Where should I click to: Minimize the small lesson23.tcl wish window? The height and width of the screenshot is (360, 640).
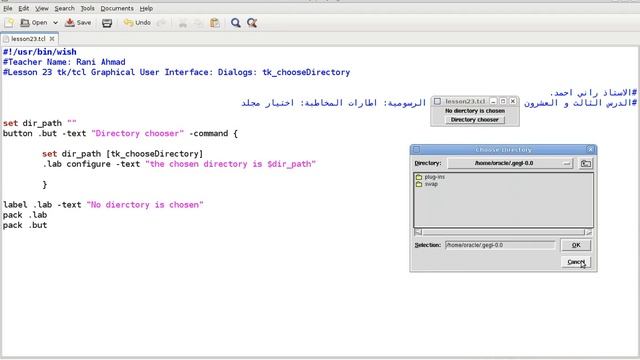493,101
